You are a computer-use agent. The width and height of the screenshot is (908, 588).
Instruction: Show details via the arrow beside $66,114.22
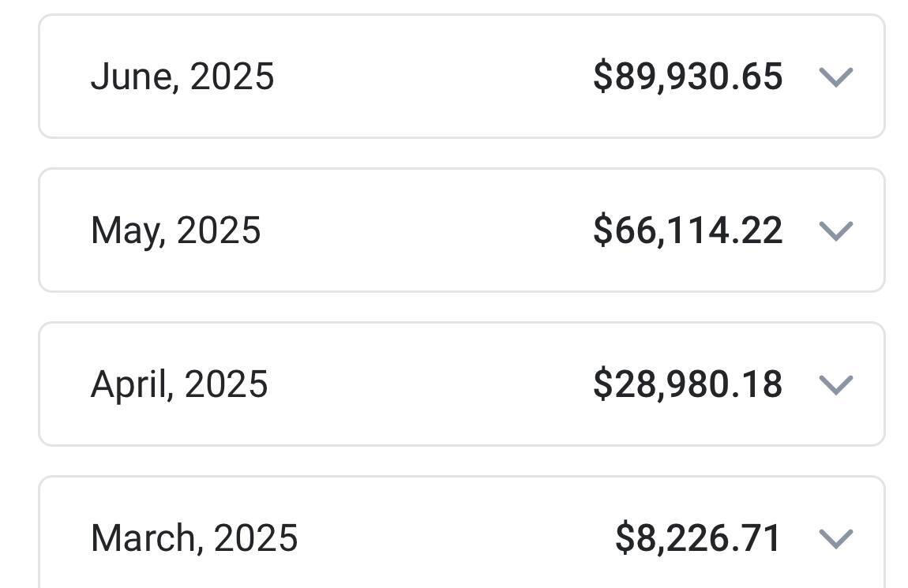coord(836,230)
